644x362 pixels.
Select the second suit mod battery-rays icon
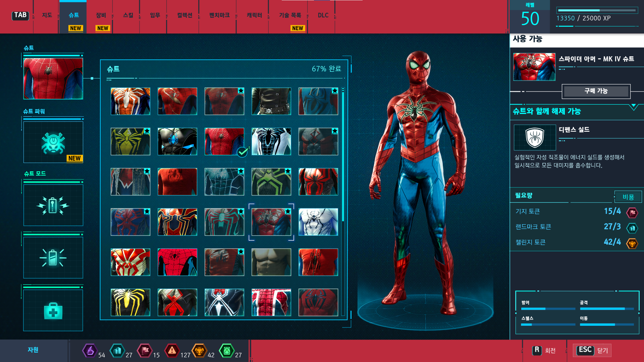click(53, 257)
